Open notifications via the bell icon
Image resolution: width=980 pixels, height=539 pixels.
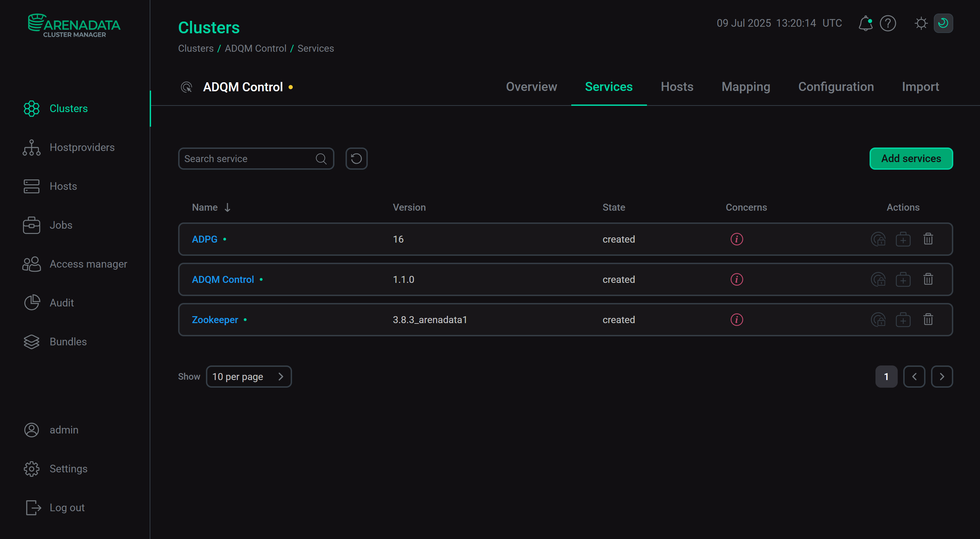tap(866, 23)
